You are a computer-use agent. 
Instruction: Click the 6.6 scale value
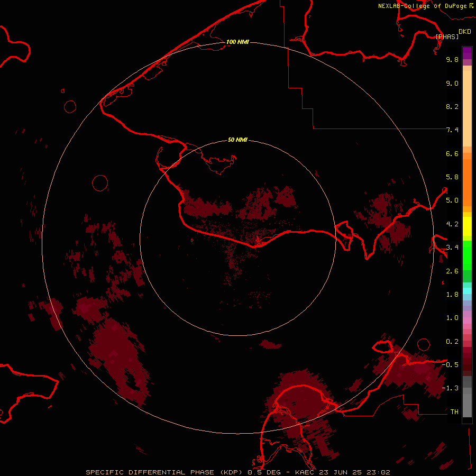(452, 153)
